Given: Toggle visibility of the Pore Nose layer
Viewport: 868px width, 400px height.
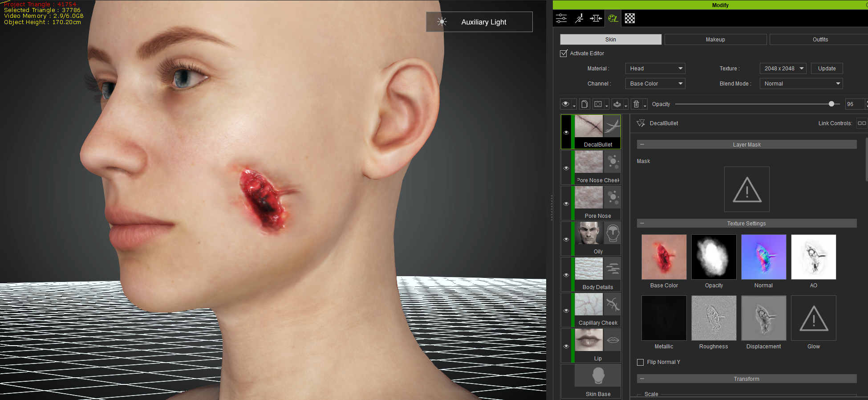Looking at the screenshot, I should point(566,204).
